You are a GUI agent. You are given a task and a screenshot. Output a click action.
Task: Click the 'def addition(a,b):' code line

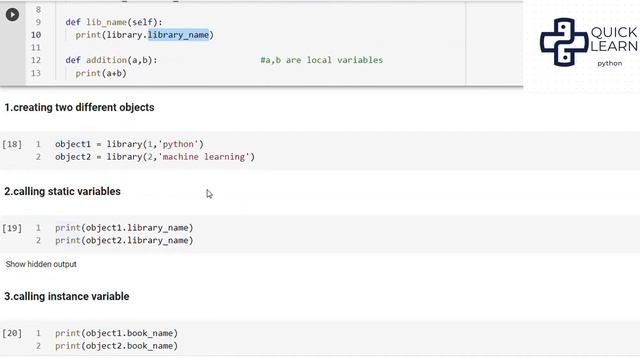pyautogui.click(x=111, y=60)
